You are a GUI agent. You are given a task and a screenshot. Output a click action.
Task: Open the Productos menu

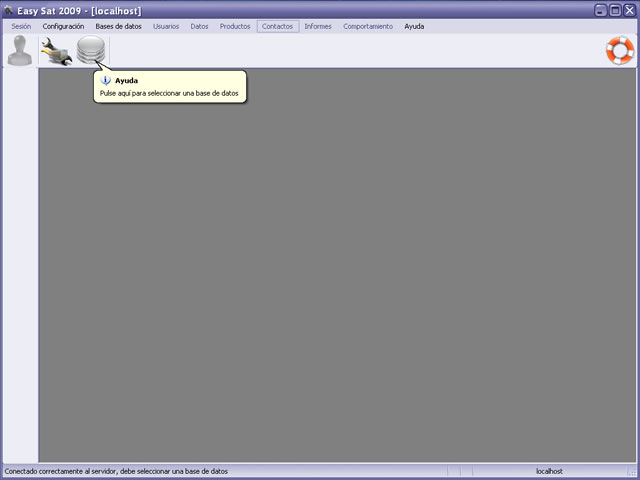[x=235, y=27]
